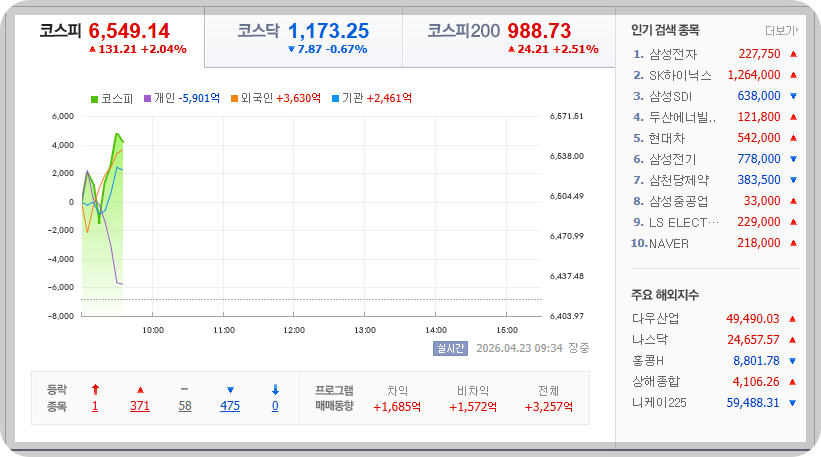Click the 현대차 price 542,000
The image size is (821, 457).
click(759, 138)
